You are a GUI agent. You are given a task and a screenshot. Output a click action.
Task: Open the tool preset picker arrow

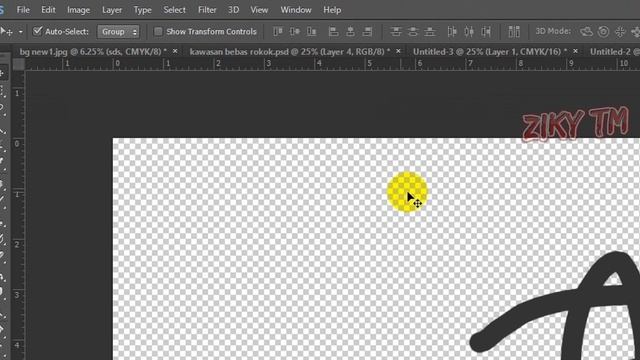20,31
